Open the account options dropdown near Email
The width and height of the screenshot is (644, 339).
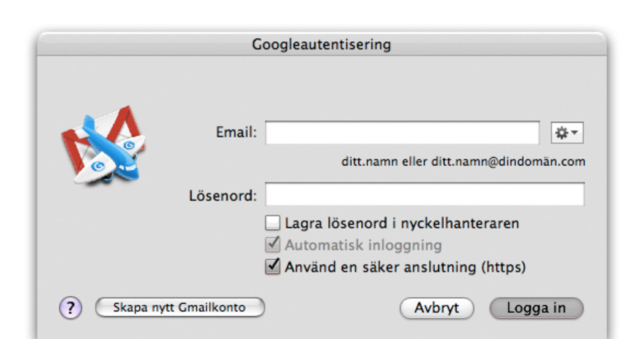point(567,131)
